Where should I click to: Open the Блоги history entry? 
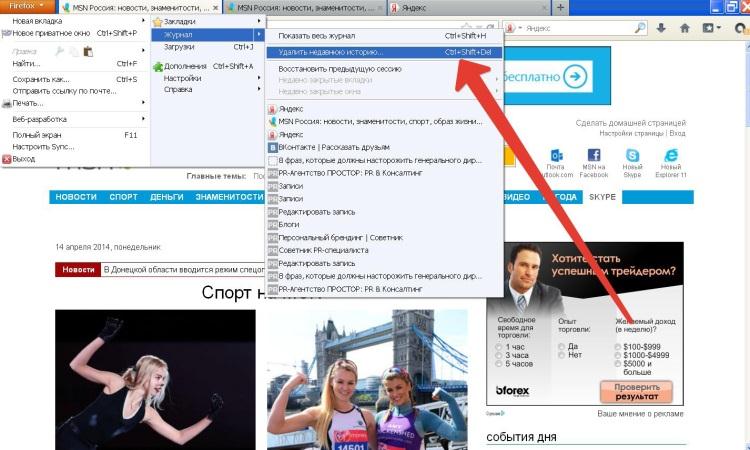coord(384,225)
